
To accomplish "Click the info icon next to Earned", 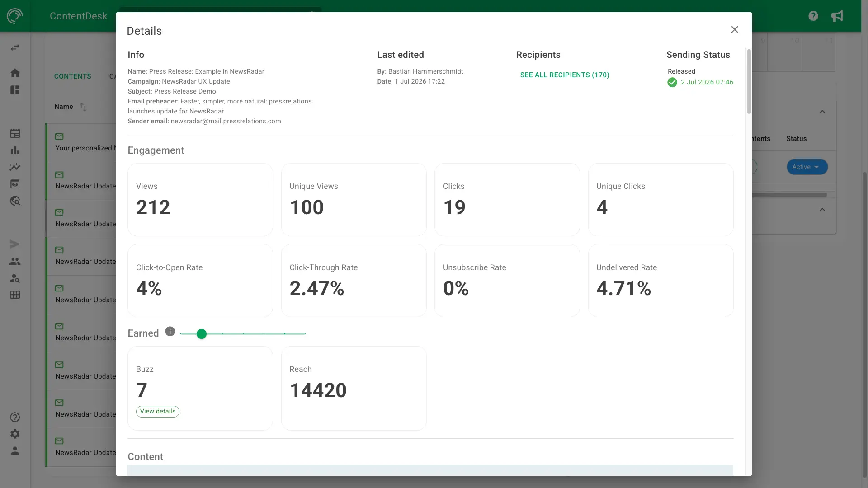I will (x=170, y=331).
